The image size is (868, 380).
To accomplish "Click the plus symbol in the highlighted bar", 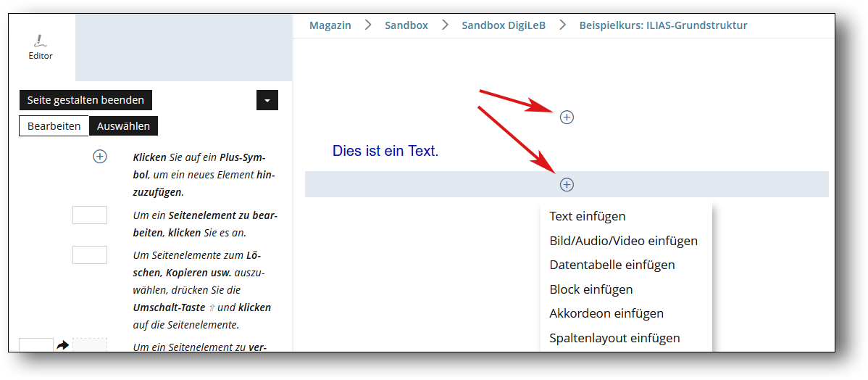I will pos(567,185).
